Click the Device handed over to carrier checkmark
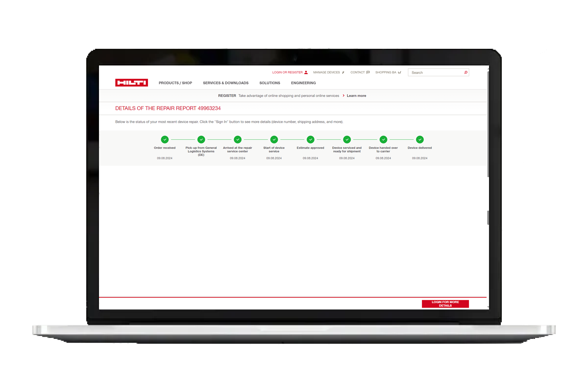 click(383, 139)
